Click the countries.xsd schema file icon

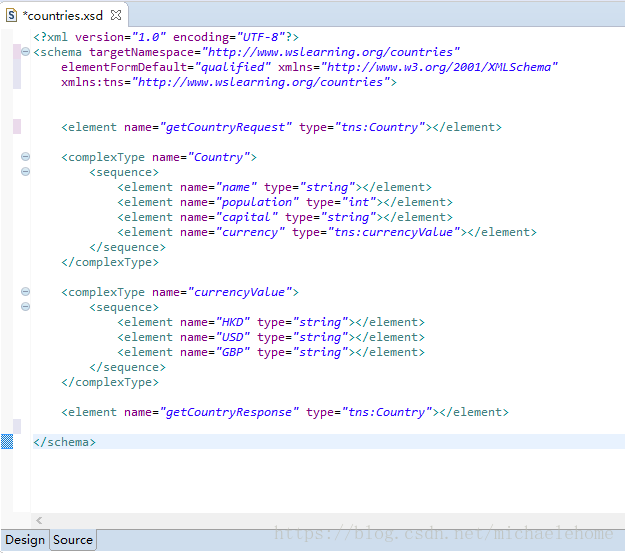click(11, 15)
